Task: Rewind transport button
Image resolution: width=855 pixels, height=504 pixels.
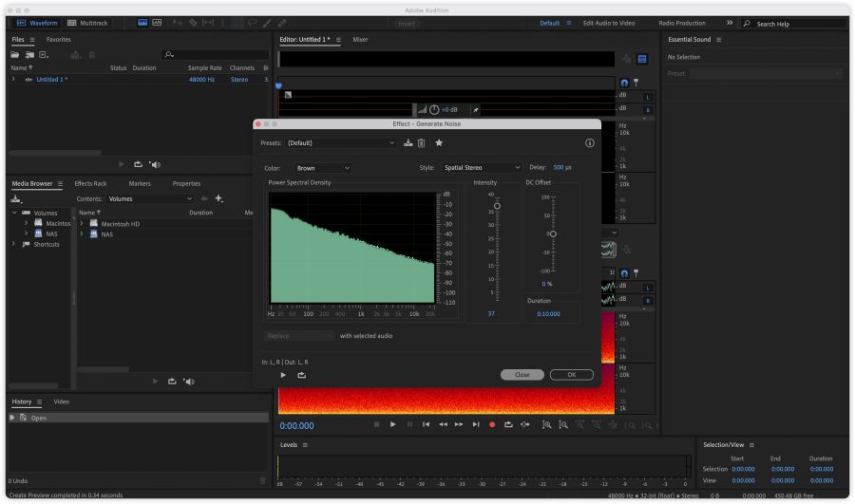Action: (443, 424)
